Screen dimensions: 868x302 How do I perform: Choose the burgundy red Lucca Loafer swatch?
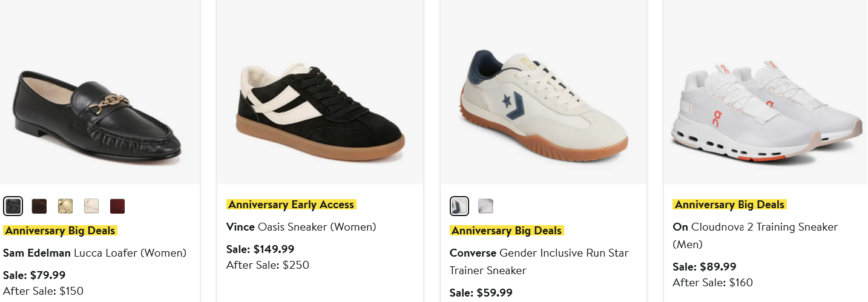tap(117, 206)
